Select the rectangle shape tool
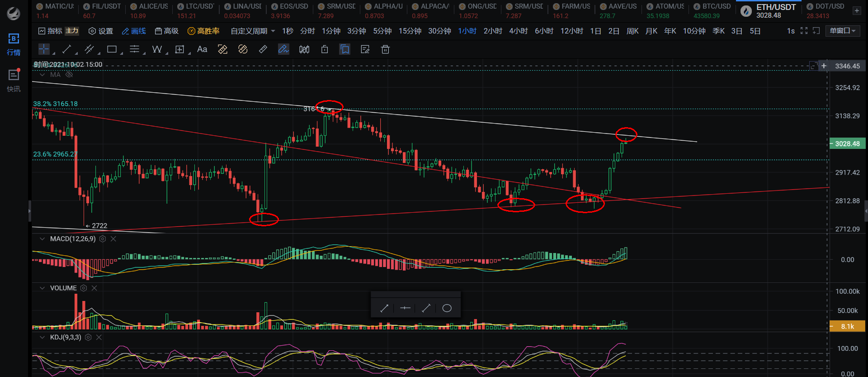Image resolution: width=868 pixels, height=377 pixels. 112,49
